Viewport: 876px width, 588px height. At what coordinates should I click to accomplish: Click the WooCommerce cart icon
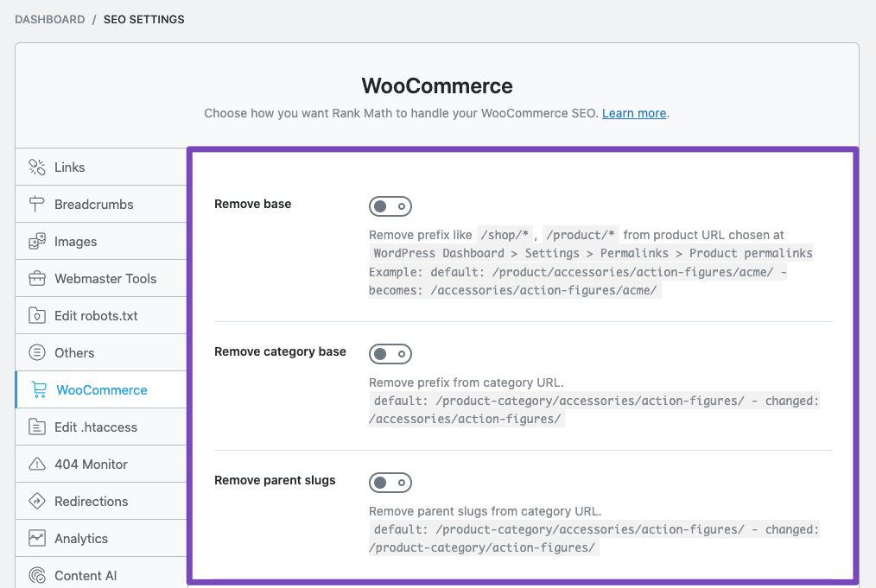(x=39, y=389)
